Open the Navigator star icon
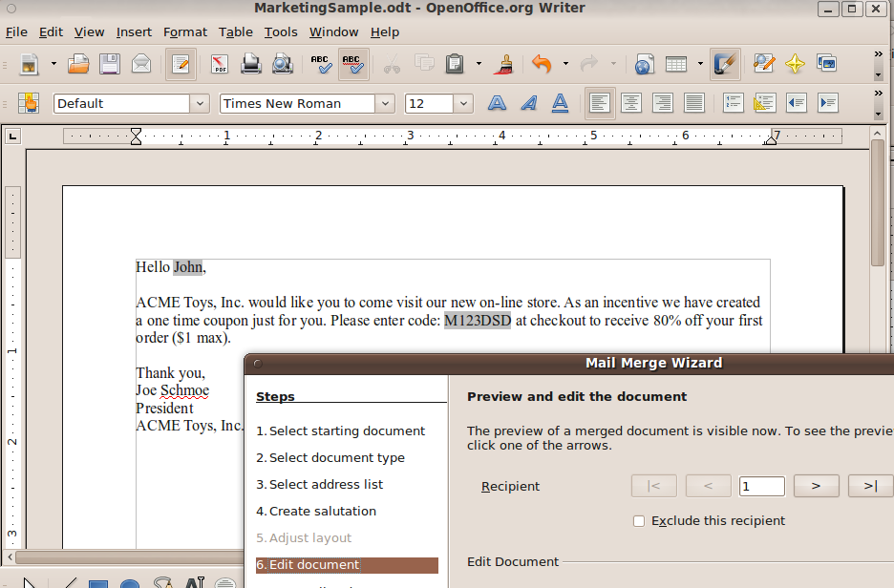 point(795,64)
